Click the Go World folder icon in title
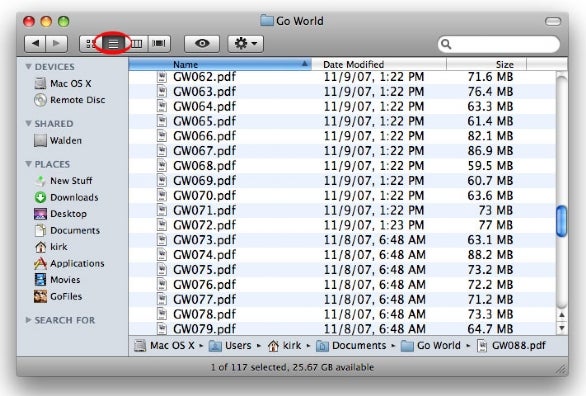The height and width of the screenshot is (396, 586). pyautogui.click(x=267, y=20)
